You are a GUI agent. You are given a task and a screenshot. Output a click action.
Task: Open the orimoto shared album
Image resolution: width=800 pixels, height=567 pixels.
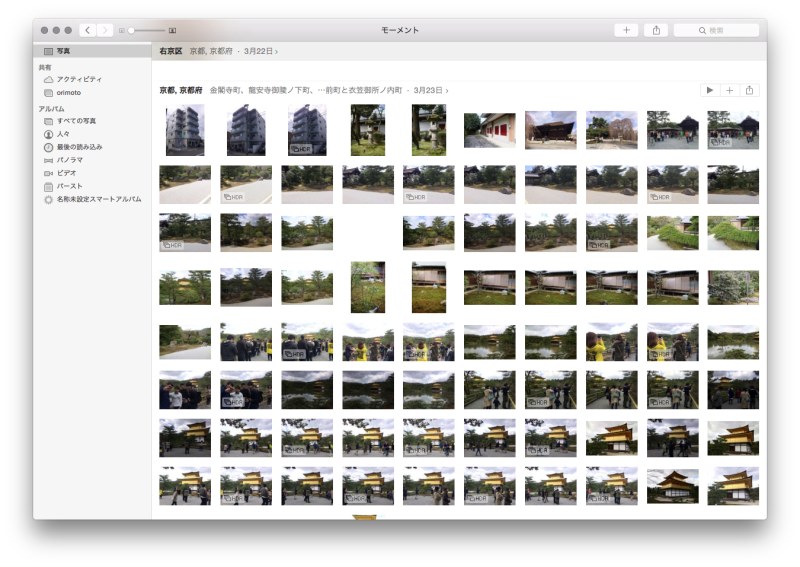coord(68,92)
